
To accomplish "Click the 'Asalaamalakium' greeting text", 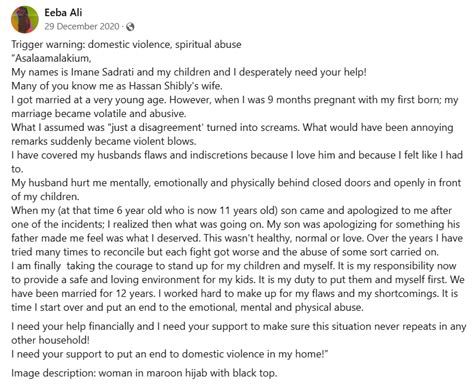I will (x=53, y=58).
